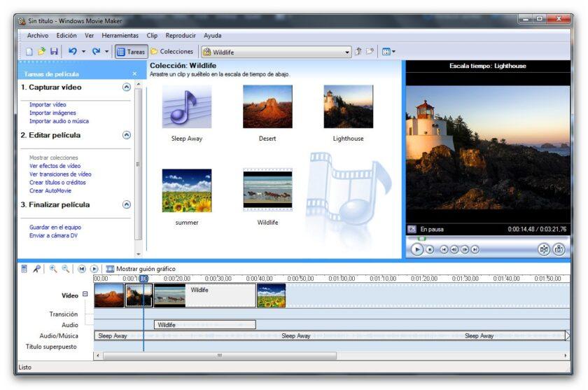
Task: Click the preview seek bar handle
Action: (422, 239)
